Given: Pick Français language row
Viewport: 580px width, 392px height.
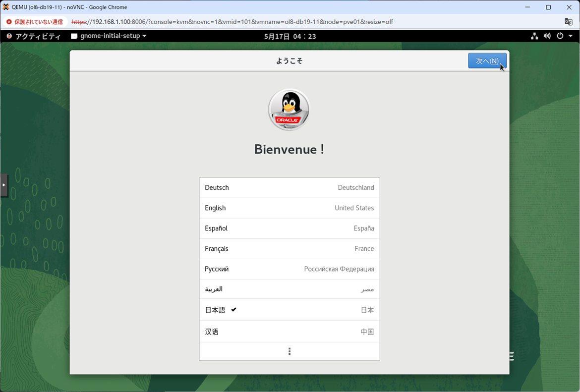Looking at the screenshot, I should coord(290,248).
